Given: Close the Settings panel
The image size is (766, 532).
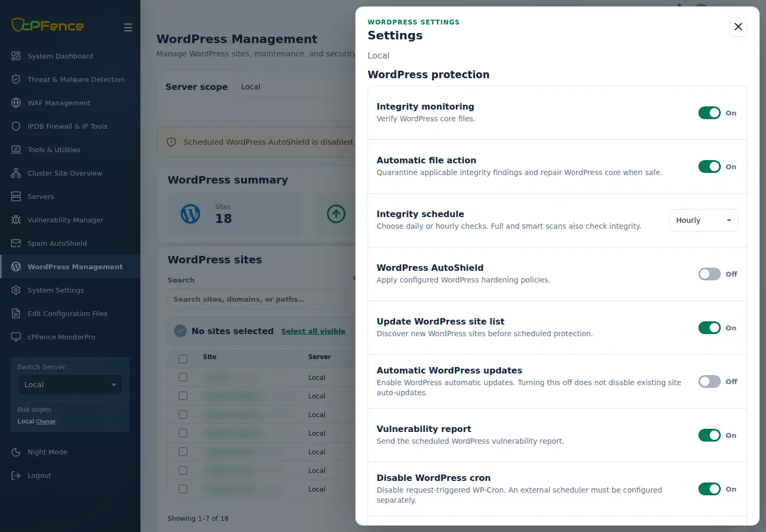Looking at the screenshot, I should [x=738, y=27].
